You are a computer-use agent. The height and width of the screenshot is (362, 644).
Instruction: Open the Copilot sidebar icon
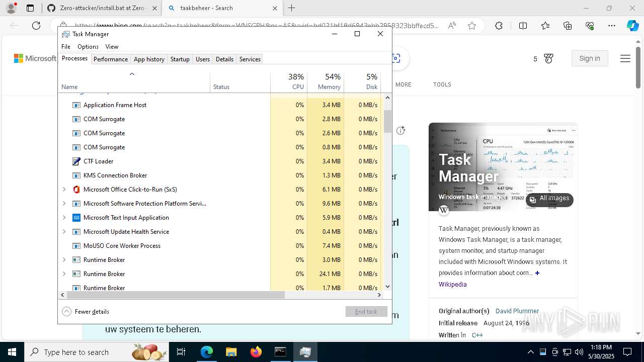coord(632,26)
